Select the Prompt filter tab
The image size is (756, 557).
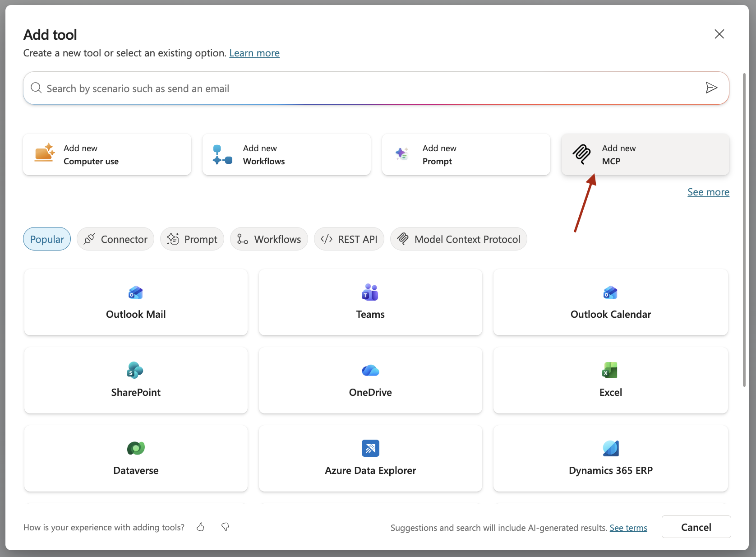pyautogui.click(x=192, y=239)
